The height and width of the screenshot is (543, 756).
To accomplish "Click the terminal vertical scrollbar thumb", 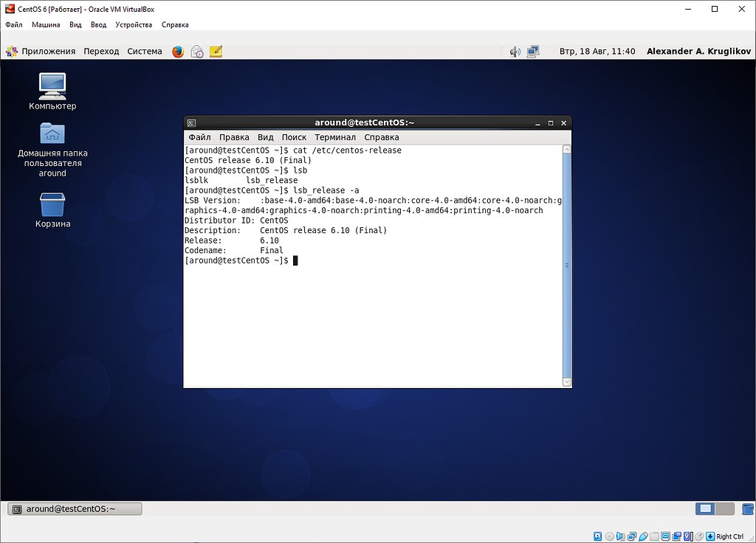I will (x=567, y=266).
